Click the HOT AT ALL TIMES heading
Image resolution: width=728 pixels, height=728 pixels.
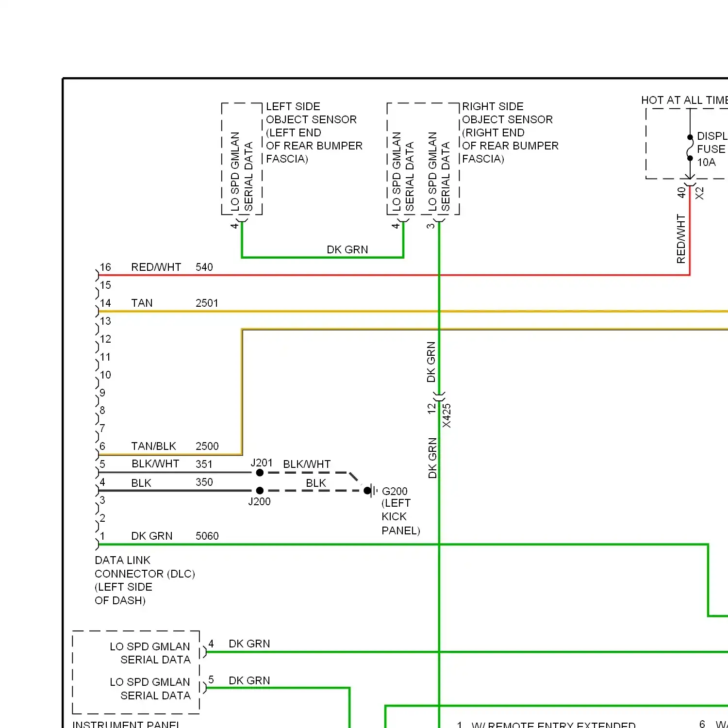tap(684, 100)
